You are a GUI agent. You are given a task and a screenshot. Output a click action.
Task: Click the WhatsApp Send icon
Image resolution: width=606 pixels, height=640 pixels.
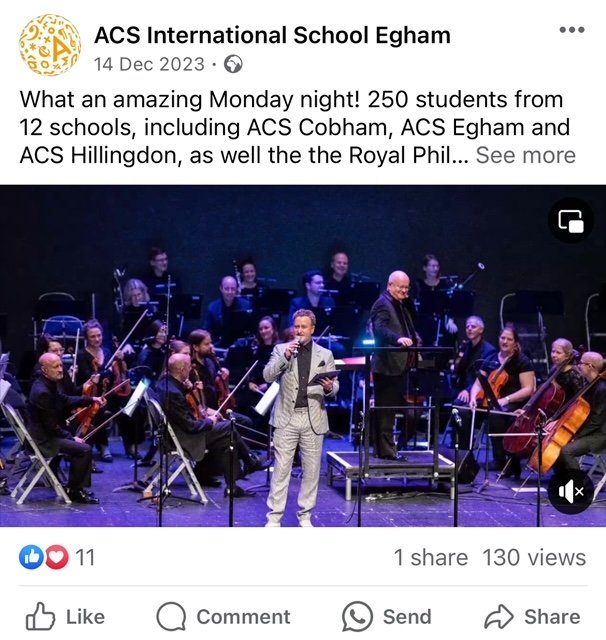(357, 617)
